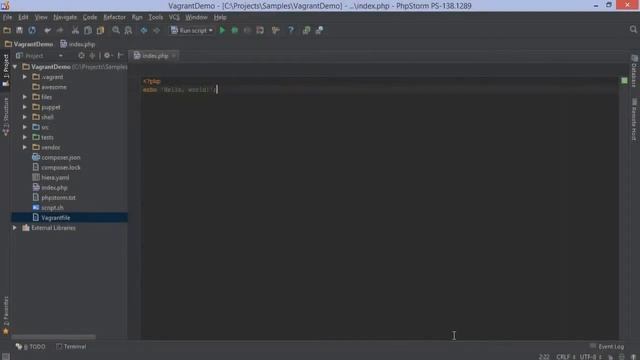
Task: Click VagrantDemo in the navigation breadcrumb
Action: pos(29,44)
